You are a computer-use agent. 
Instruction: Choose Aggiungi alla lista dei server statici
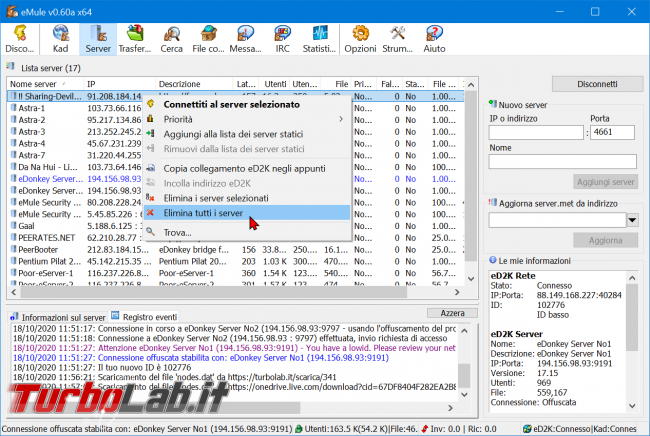[x=247, y=134]
